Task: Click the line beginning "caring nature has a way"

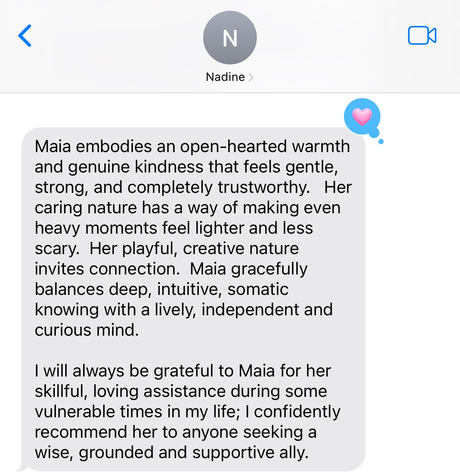Action: [x=188, y=208]
